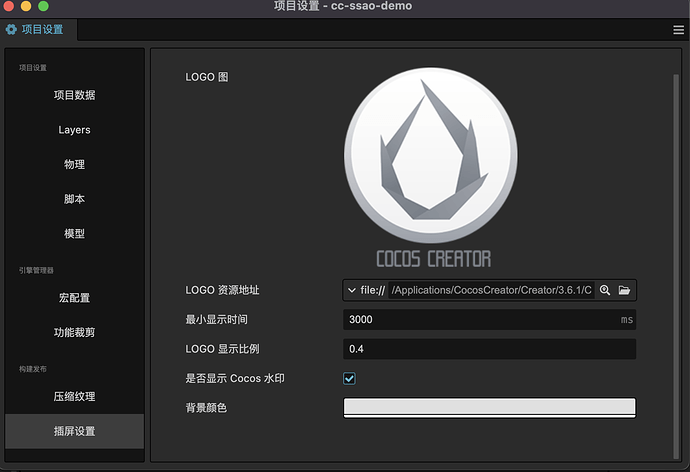
Task: Click the LOGO 显示比例 input field
Action: tap(489, 349)
